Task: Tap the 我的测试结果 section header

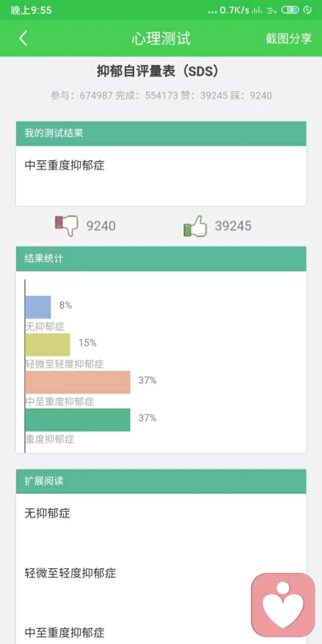Action: pyautogui.click(x=161, y=133)
